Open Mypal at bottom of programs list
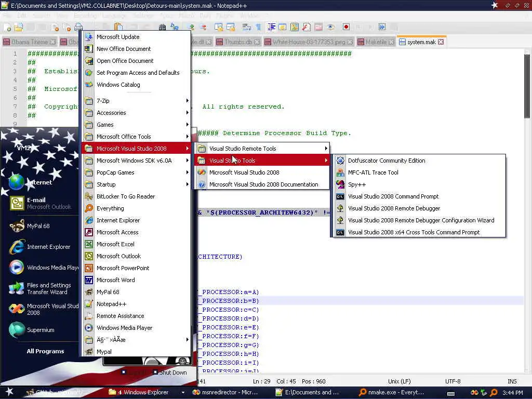This screenshot has height=399, width=532. [136, 352]
